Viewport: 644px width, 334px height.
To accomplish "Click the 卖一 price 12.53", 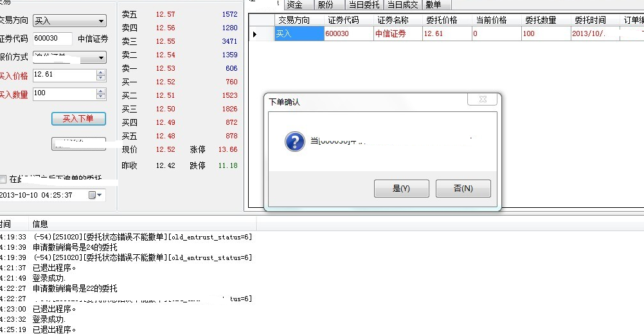I will 166,69.
